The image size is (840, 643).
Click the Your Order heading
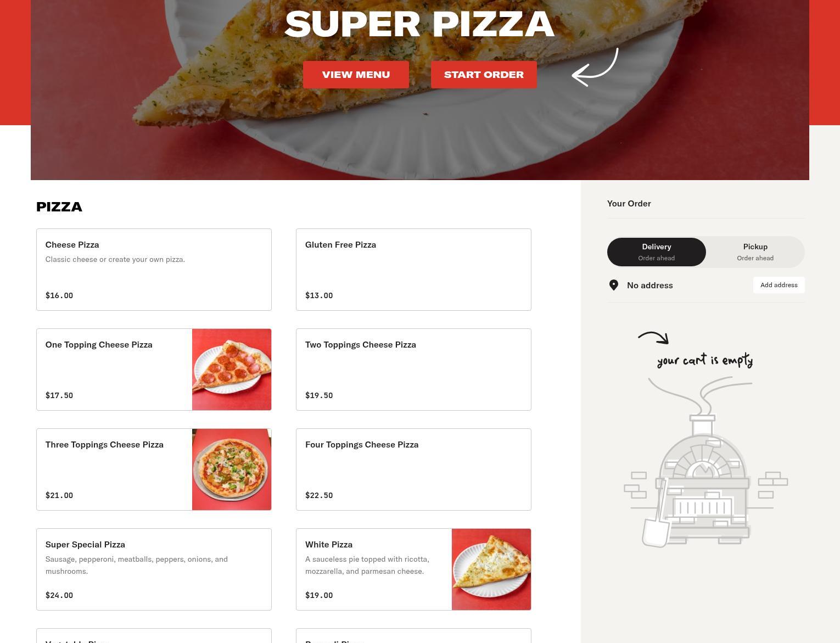point(629,203)
